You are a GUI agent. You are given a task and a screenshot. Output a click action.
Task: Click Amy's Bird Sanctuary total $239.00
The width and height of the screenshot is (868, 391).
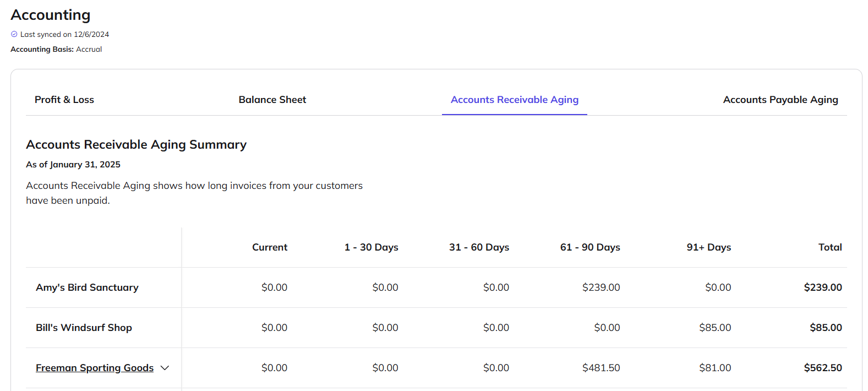823,287
